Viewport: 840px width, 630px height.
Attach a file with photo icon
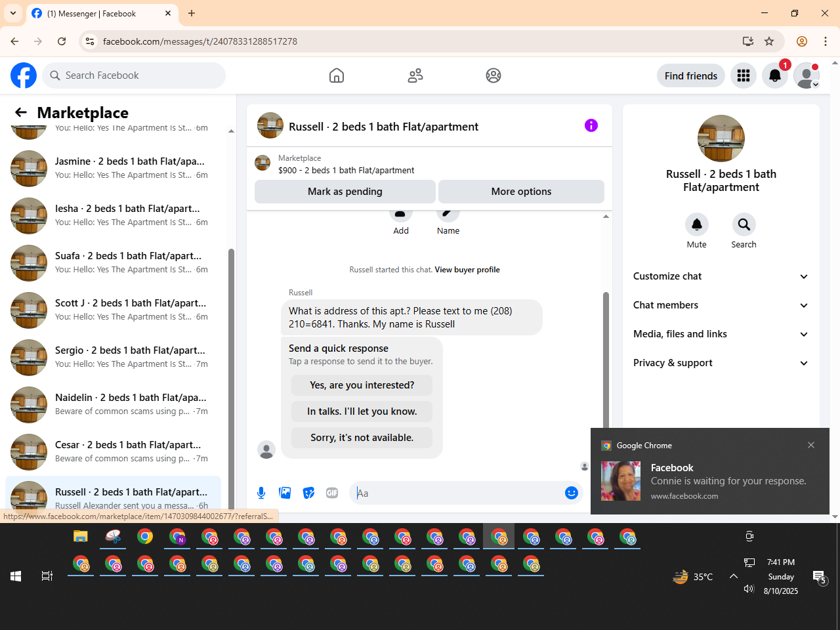point(285,493)
